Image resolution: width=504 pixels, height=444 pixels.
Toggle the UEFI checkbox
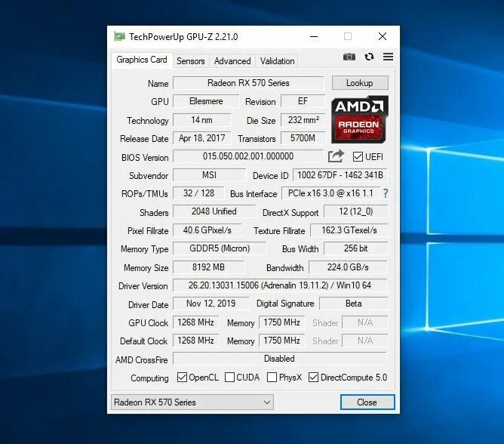pyautogui.click(x=358, y=157)
